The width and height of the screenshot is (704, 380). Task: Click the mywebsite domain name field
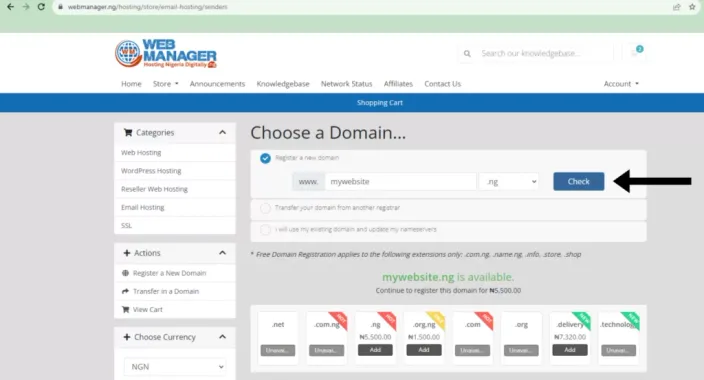coord(400,181)
